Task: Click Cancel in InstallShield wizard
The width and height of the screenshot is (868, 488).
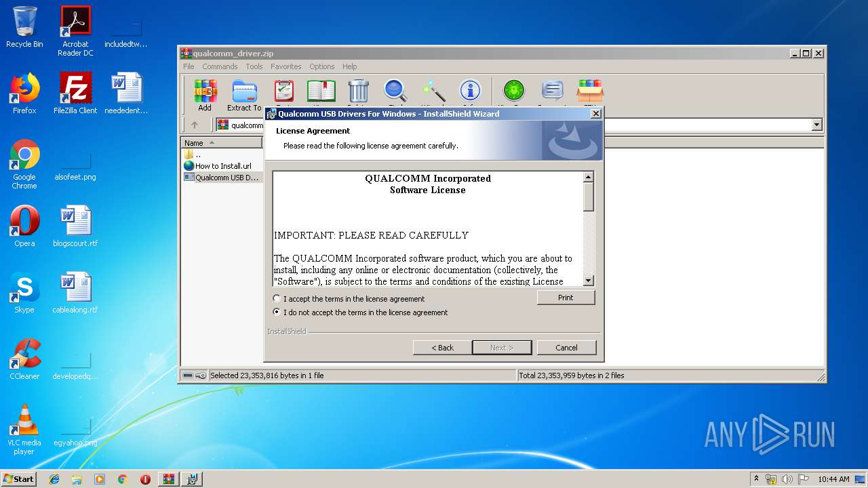Action: point(566,348)
